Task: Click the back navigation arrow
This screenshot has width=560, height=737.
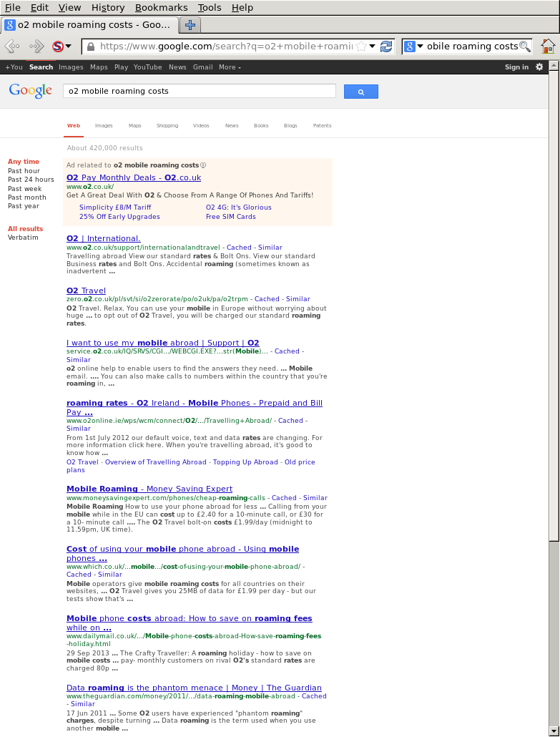Action: pyautogui.click(x=12, y=47)
